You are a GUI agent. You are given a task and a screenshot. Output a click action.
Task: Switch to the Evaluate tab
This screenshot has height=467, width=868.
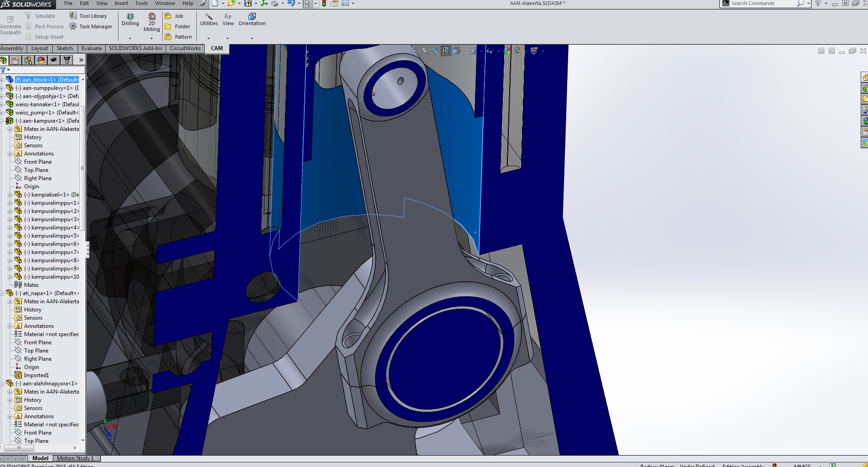pos(91,48)
